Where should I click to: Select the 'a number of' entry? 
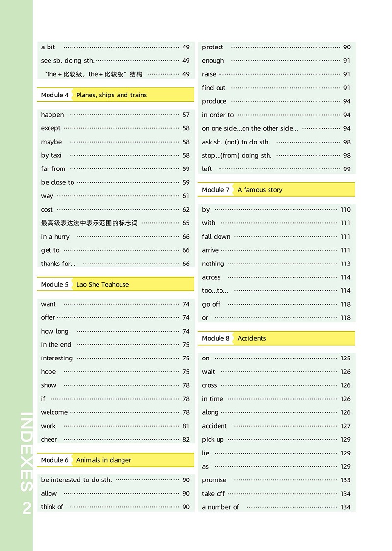[220, 507]
